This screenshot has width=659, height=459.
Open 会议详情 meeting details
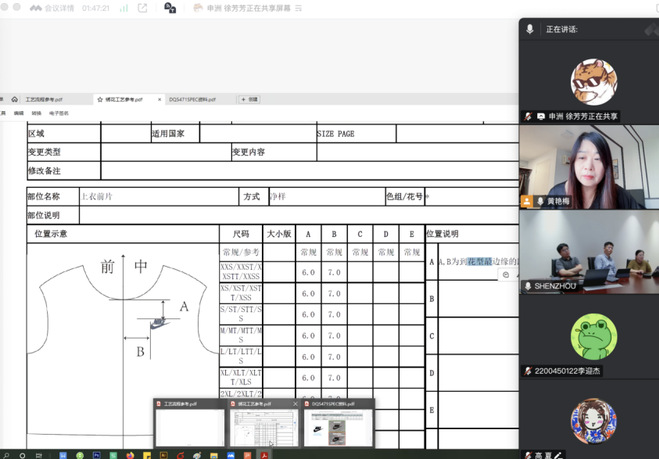tap(60, 8)
